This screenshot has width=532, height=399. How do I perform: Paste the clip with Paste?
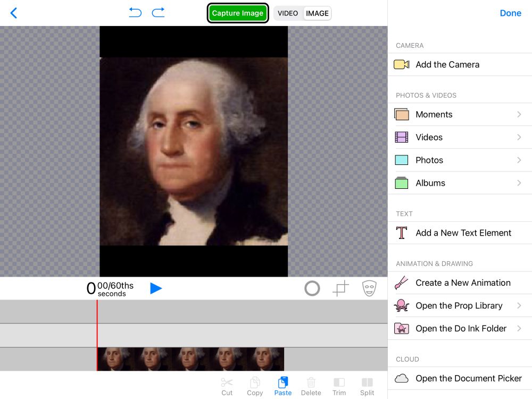(283, 386)
